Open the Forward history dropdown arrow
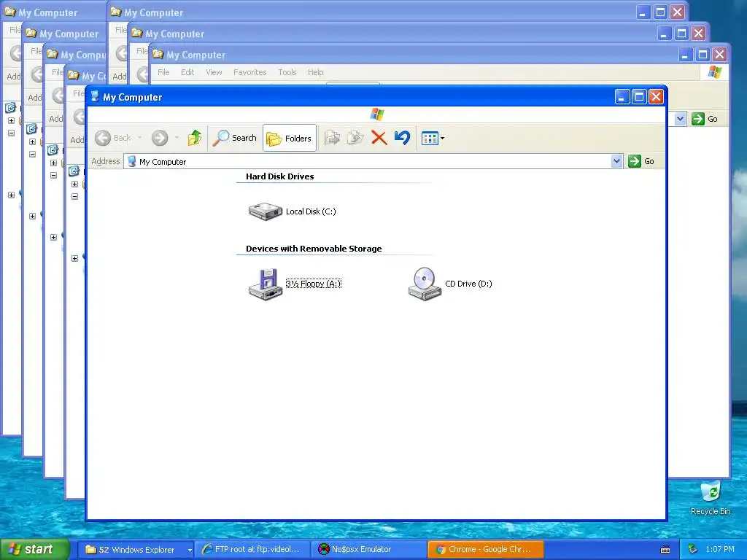 point(177,138)
